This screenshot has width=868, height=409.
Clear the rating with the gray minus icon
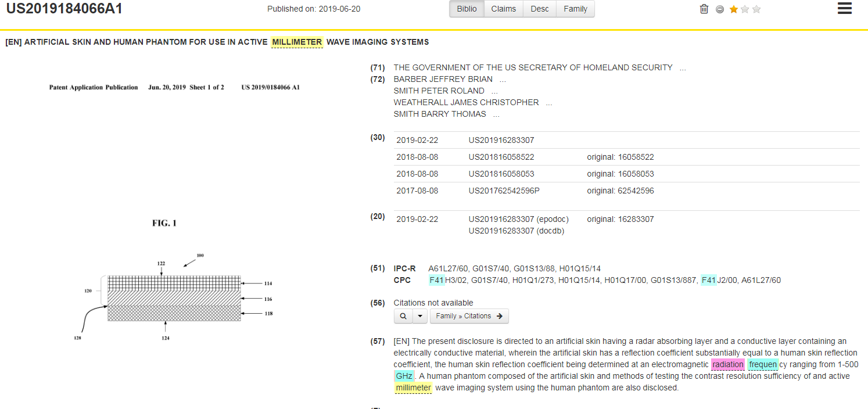coord(720,9)
